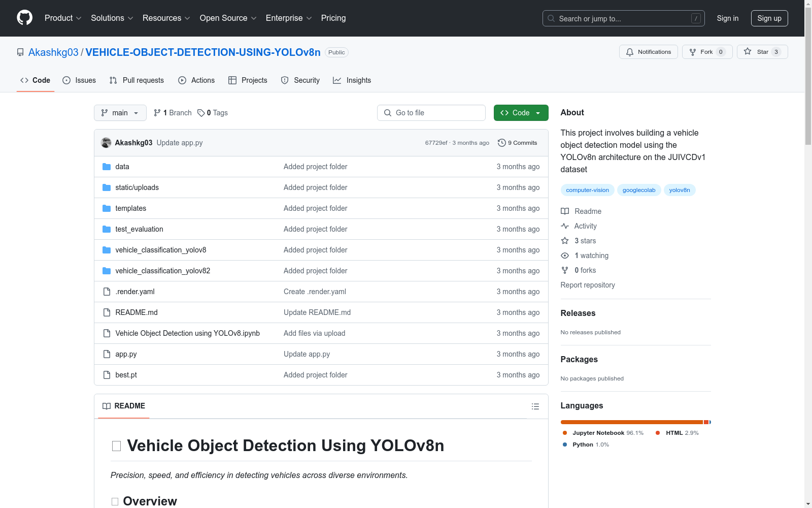
Task: Open the Releases heading link
Action: (578, 313)
